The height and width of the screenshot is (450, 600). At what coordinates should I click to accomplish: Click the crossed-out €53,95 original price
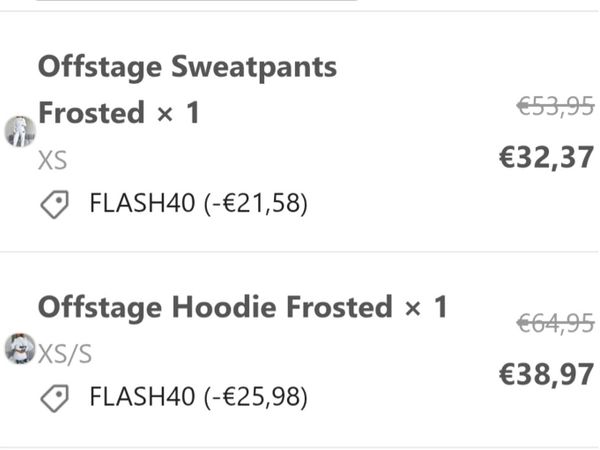(555, 107)
